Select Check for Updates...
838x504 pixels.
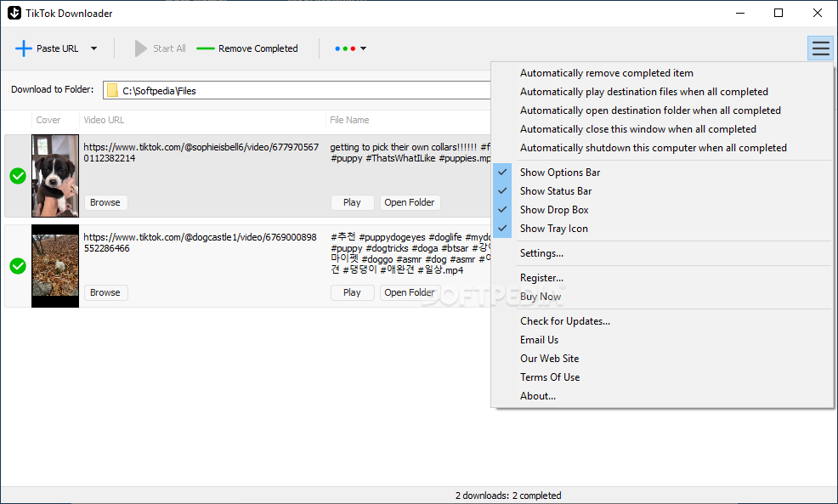[662, 321]
